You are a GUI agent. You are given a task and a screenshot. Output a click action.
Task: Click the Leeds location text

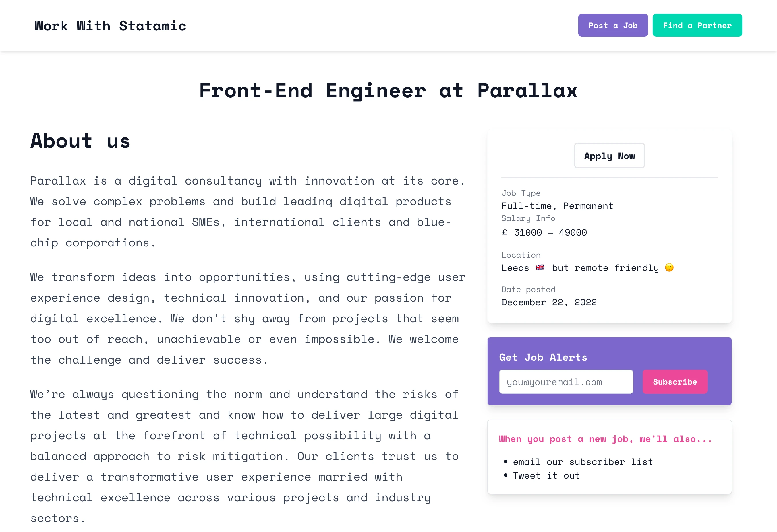point(515,268)
